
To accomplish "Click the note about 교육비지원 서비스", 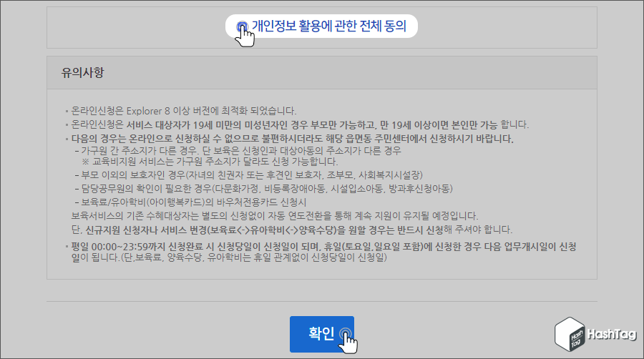I will pyautogui.click(x=210, y=161).
